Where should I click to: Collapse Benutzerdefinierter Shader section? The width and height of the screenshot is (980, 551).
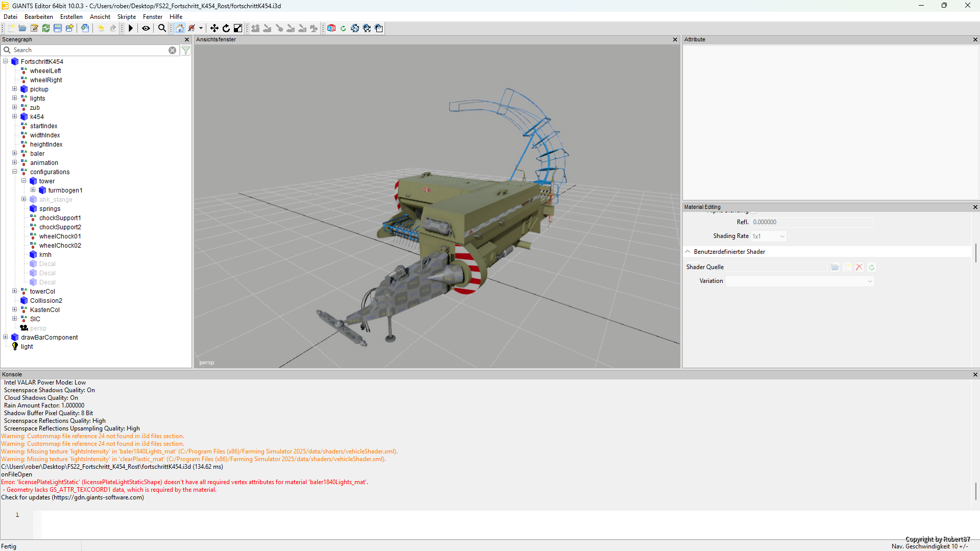pyautogui.click(x=688, y=252)
